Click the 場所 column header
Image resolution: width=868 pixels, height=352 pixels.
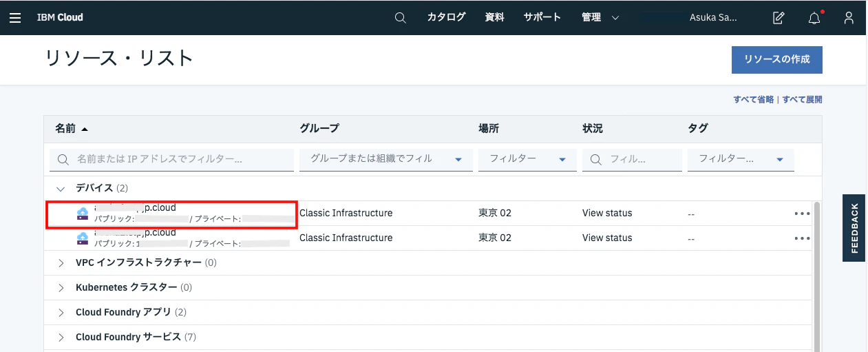[x=489, y=128]
